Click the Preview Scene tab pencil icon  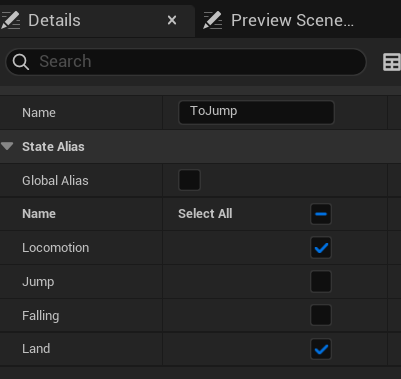pyautogui.click(x=213, y=20)
